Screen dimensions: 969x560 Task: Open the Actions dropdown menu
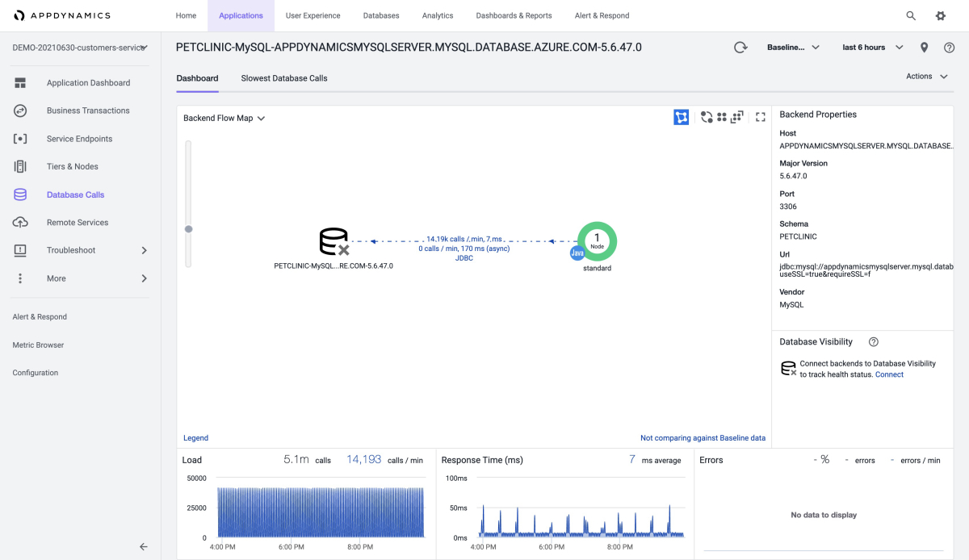(x=926, y=77)
